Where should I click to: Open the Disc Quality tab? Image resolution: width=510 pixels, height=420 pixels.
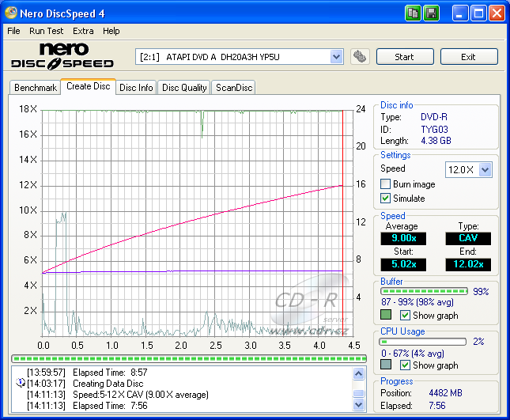pos(184,88)
